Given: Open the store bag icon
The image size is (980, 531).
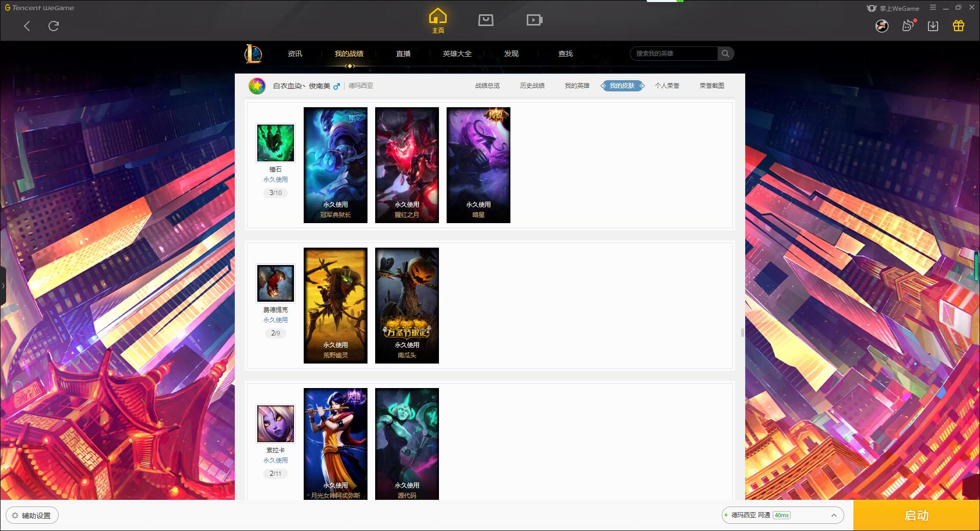Looking at the screenshot, I should click(x=486, y=20).
